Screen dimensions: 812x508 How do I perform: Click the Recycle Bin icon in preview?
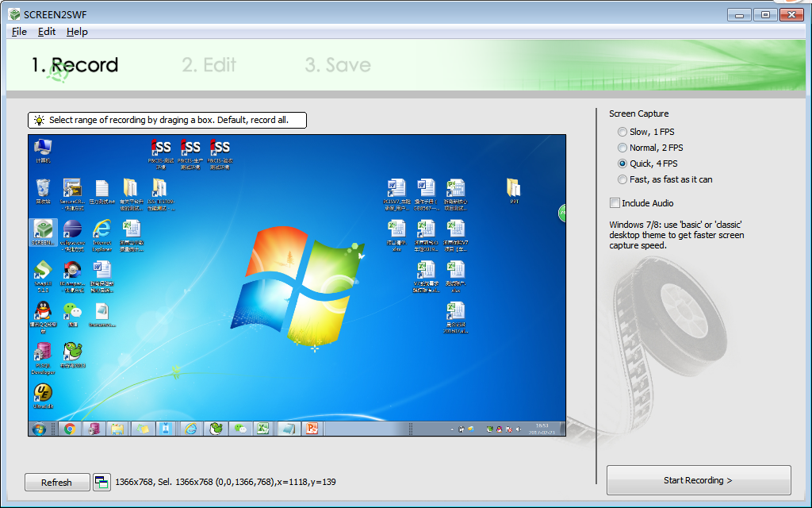pyautogui.click(x=43, y=191)
